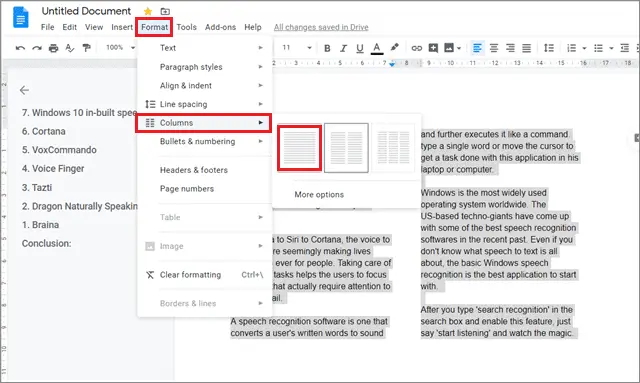Select the one-column layout
This screenshot has height=383, width=640.
tap(300, 148)
